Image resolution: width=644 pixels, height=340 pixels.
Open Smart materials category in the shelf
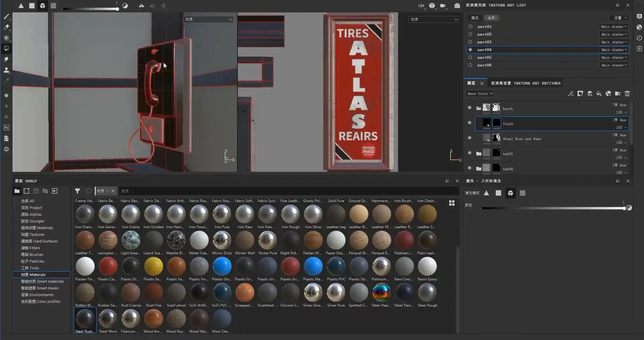coord(42,281)
